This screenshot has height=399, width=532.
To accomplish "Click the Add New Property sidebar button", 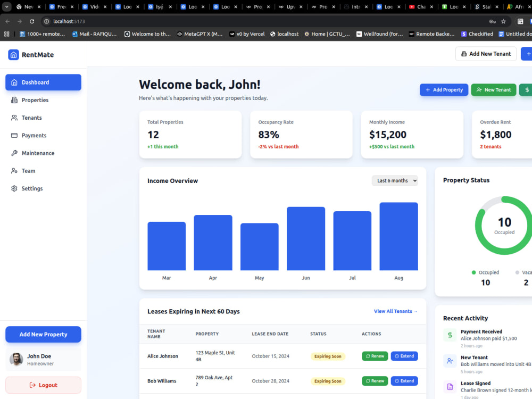I will 43,335.
